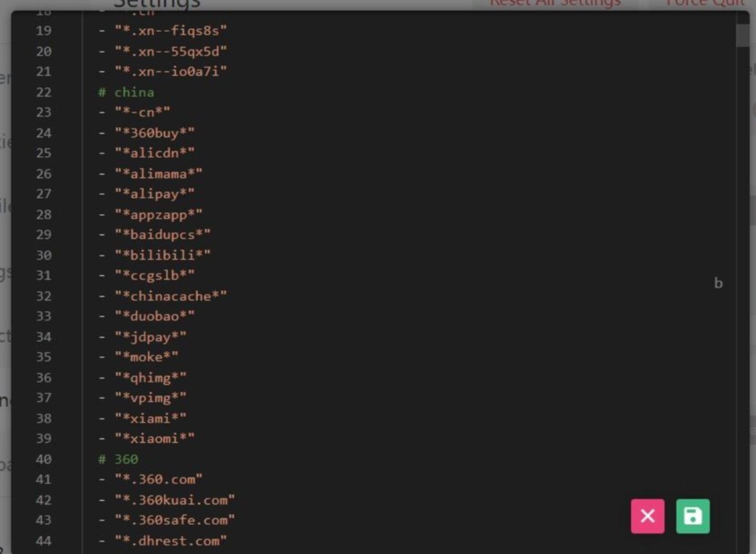This screenshot has width=756, height=554.
Task: Click the text "*.dhrest.com"
Action: [x=170, y=541]
